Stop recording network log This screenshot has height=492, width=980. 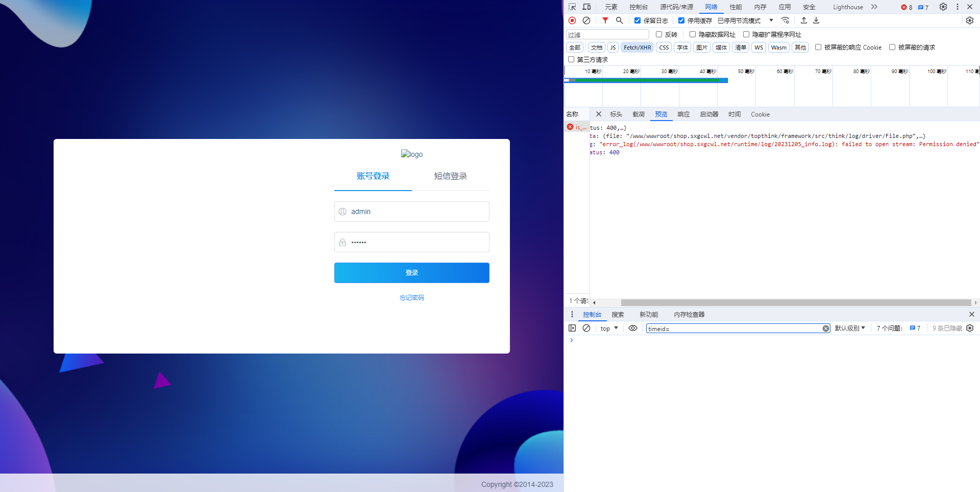click(x=572, y=20)
